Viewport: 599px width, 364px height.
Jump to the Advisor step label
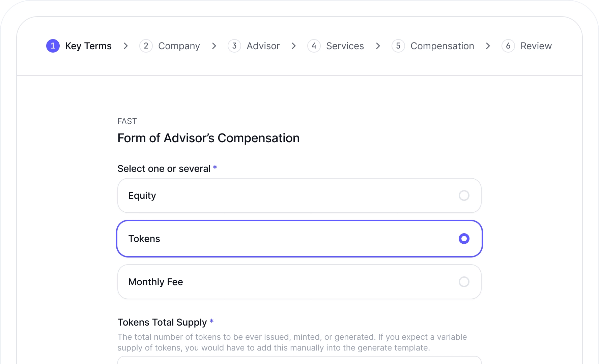tap(263, 46)
